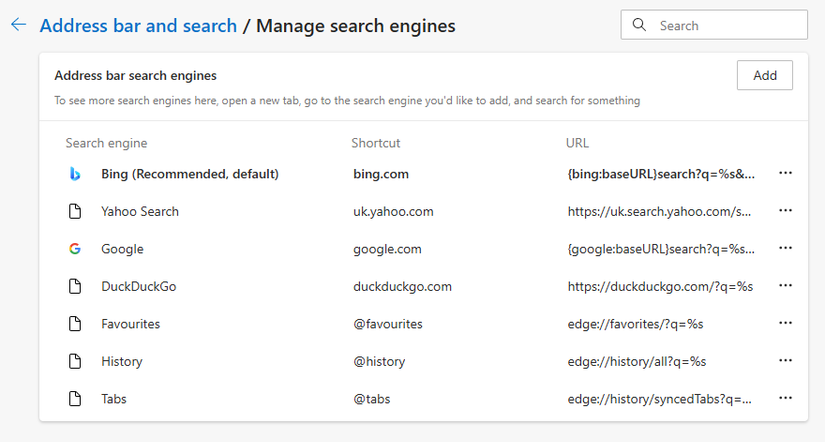This screenshot has height=442, width=825.
Task: Open more actions menu for Bing
Action: pyautogui.click(x=785, y=174)
